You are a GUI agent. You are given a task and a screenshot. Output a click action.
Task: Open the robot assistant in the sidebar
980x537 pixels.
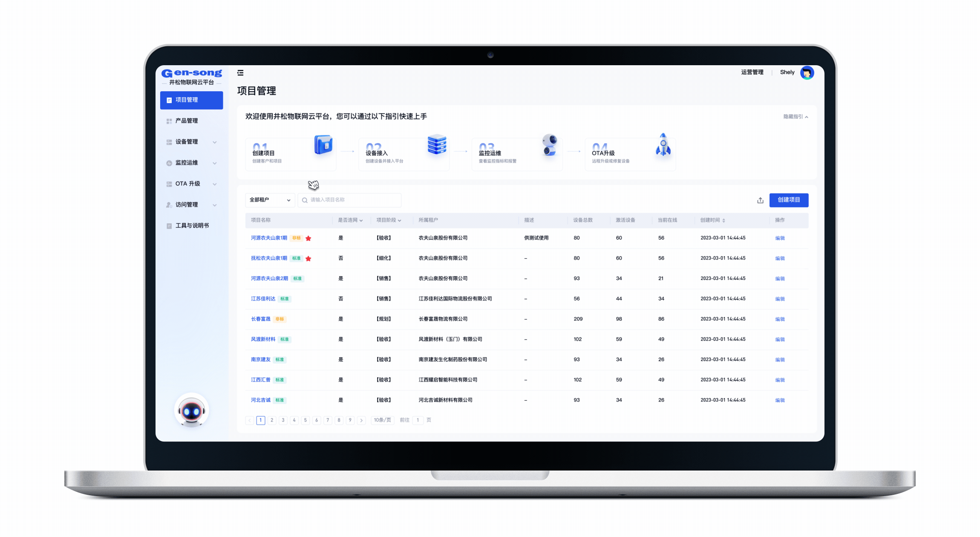click(191, 410)
